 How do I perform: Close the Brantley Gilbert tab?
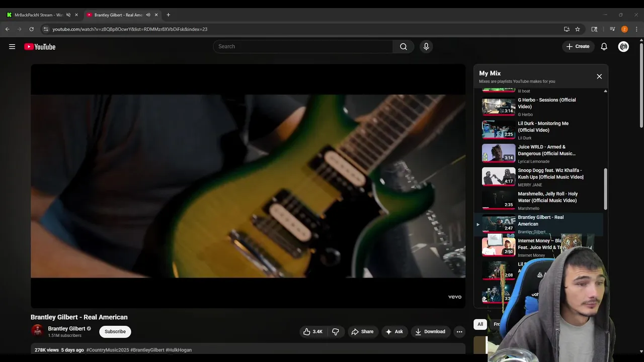[x=156, y=15]
